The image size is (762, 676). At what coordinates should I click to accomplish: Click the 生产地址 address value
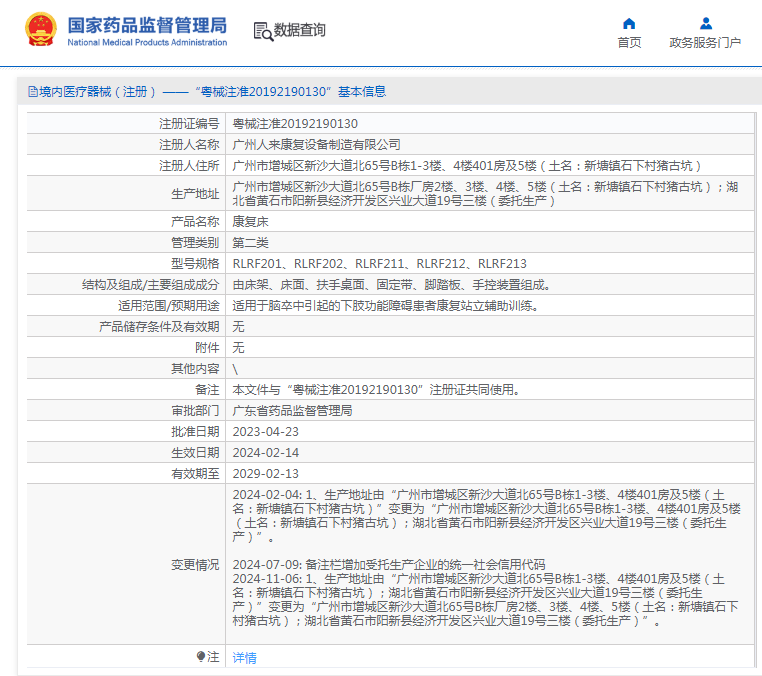(485, 193)
